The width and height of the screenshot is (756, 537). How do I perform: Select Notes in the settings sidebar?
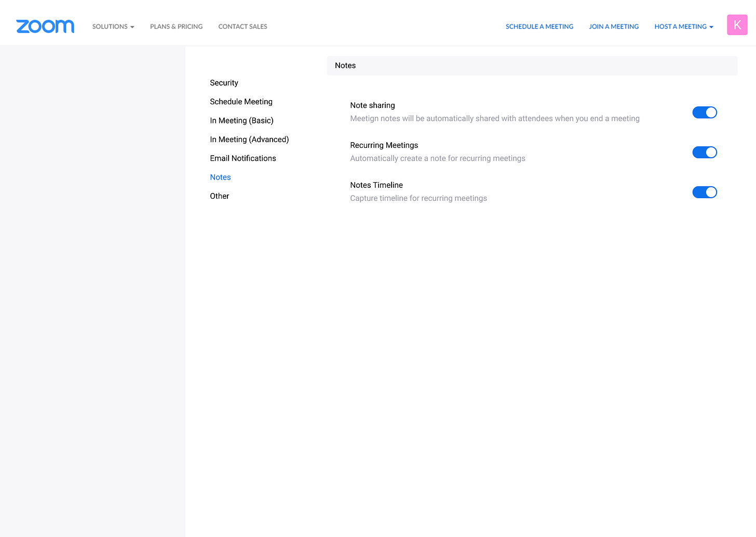(220, 177)
